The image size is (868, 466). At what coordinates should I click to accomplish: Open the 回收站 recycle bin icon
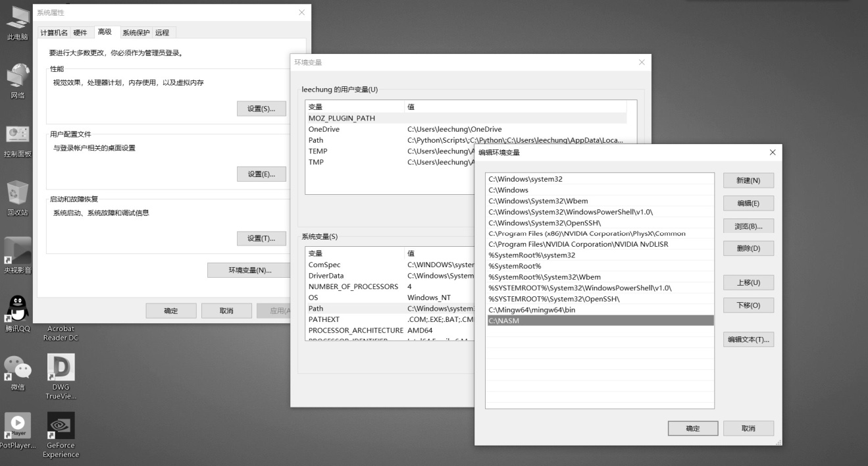tap(18, 195)
